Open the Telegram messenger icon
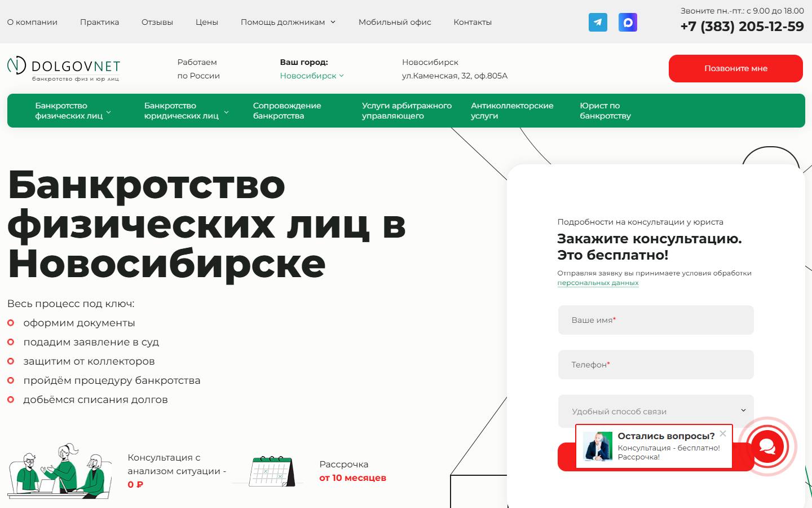 click(x=598, y=23)
